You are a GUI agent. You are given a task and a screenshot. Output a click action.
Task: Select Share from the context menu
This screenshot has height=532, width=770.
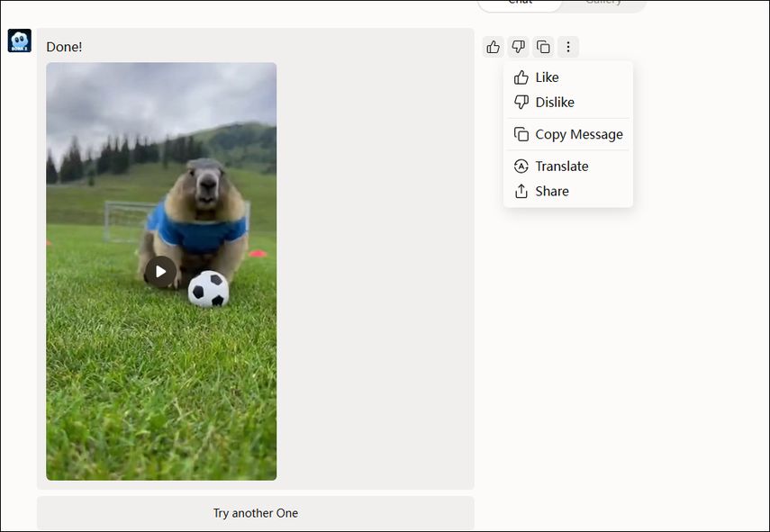coord(553,191)
